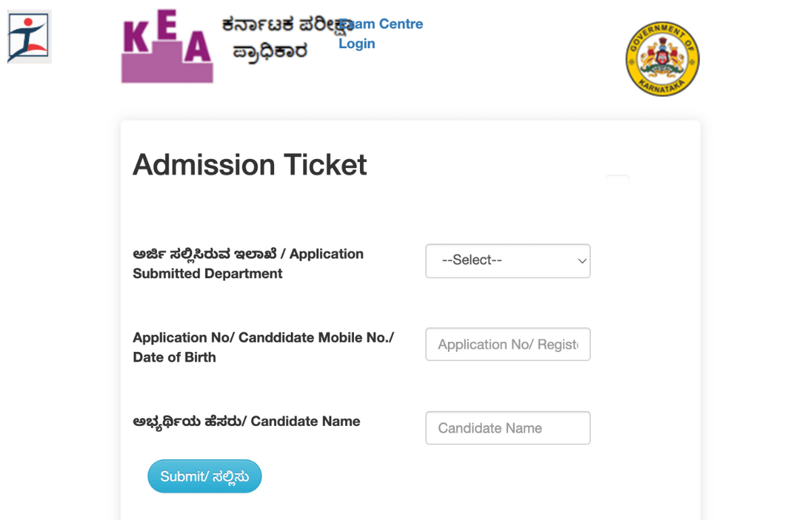The width and height of the screenshot is (812, 520).
Task: Open the Application Submitted Department dropdown
Action: click(508, 261)
